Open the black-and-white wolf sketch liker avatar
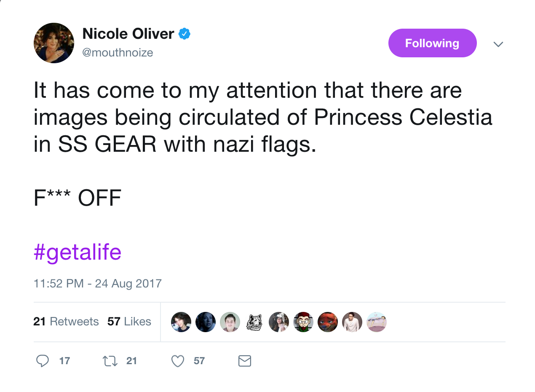535x392 pixels. pyautogui.click(x=254, y=322)
